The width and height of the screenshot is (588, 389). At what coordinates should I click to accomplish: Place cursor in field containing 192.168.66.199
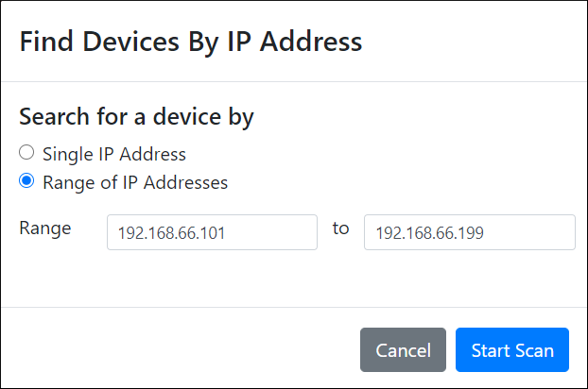(x=469, y=232)
